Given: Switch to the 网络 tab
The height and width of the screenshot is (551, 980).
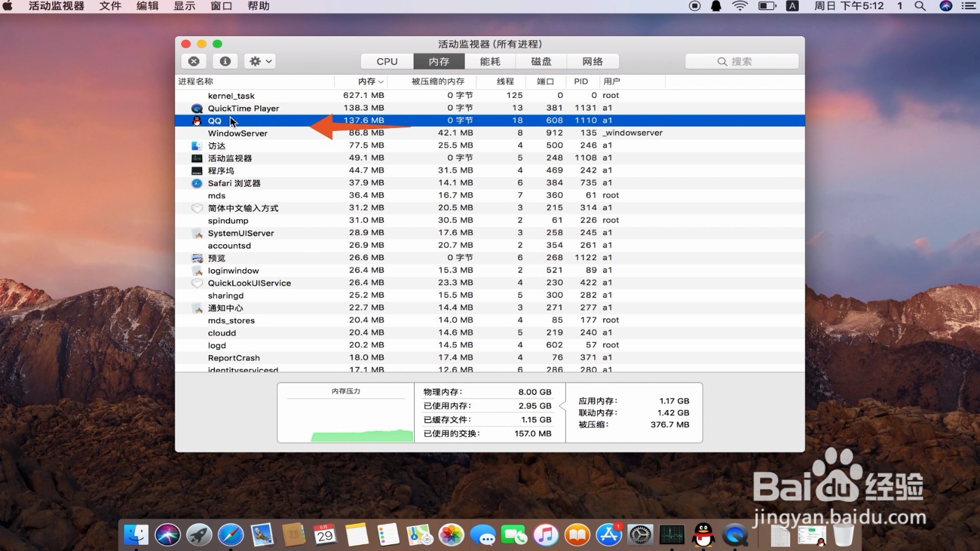Looking at the screenshot, I should tap(592, 61).
